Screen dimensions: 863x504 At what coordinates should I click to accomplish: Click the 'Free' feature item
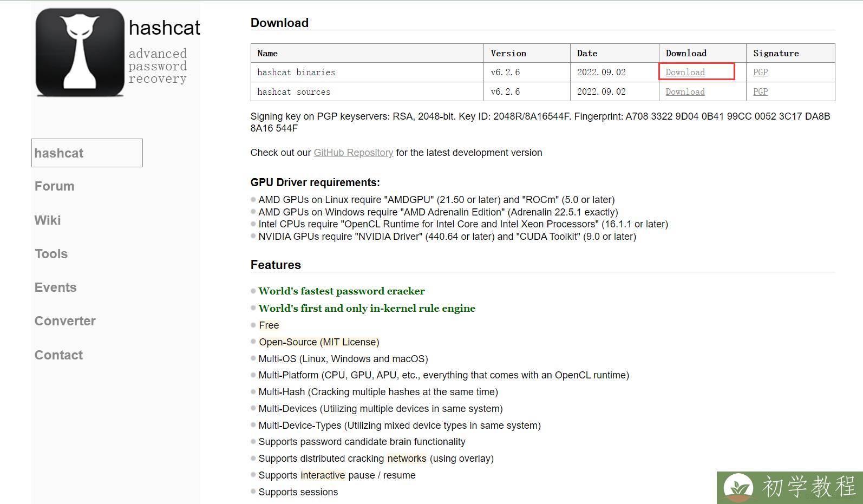pyautogui.click(x=269, y=325)
